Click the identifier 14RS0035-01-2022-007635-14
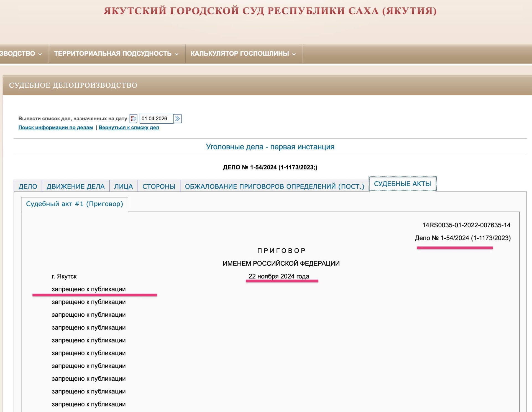The image size is (532, 412). 466,225
